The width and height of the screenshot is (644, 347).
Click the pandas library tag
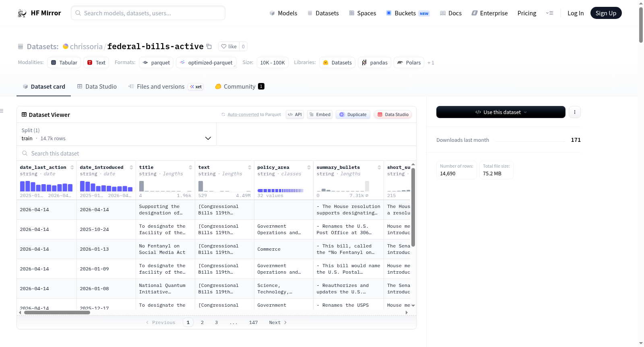[375, 62]
